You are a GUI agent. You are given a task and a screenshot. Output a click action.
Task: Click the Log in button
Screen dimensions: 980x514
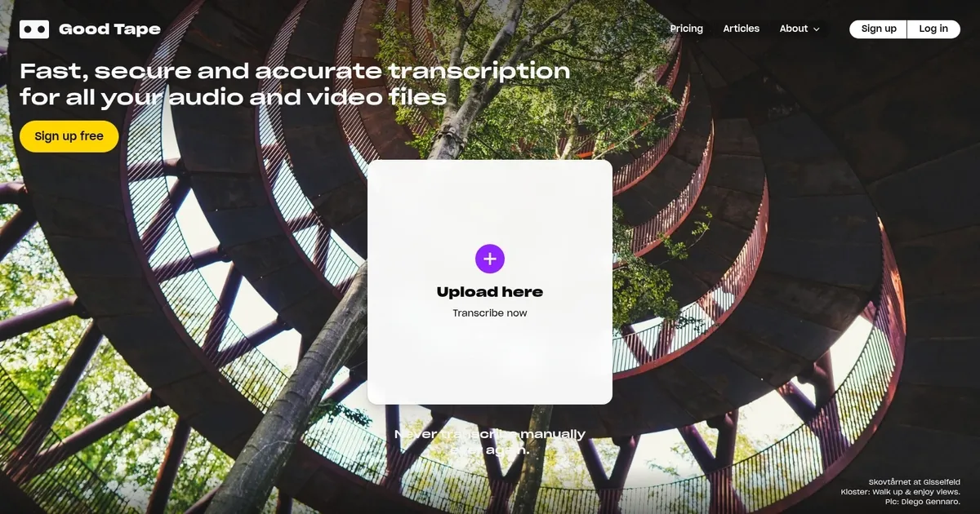click(933, 29)
